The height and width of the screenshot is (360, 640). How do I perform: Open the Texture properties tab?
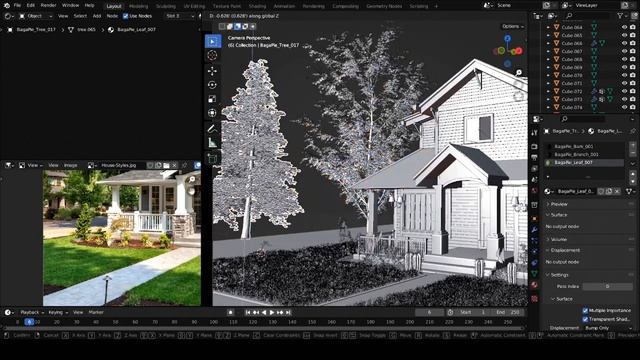pyautogui.click(x=534, y=298)
